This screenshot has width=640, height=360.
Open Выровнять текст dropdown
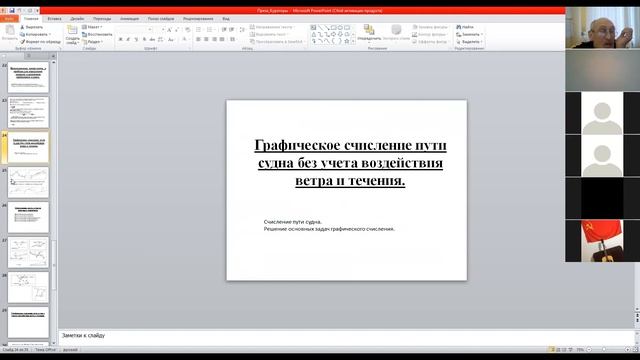point(269,35)
